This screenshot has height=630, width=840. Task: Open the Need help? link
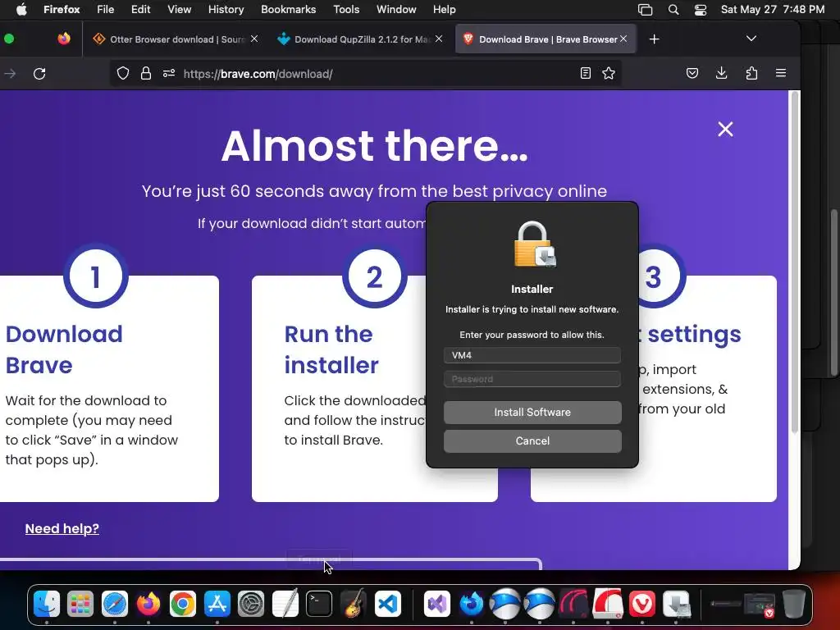62,529
